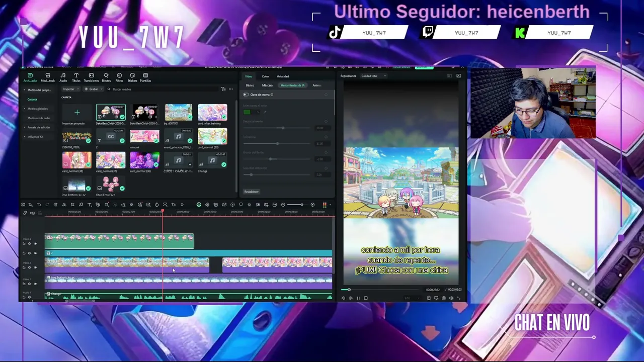Select the Herramientas de IA sub-tab
644x362 pixels.
pos(292,85)
